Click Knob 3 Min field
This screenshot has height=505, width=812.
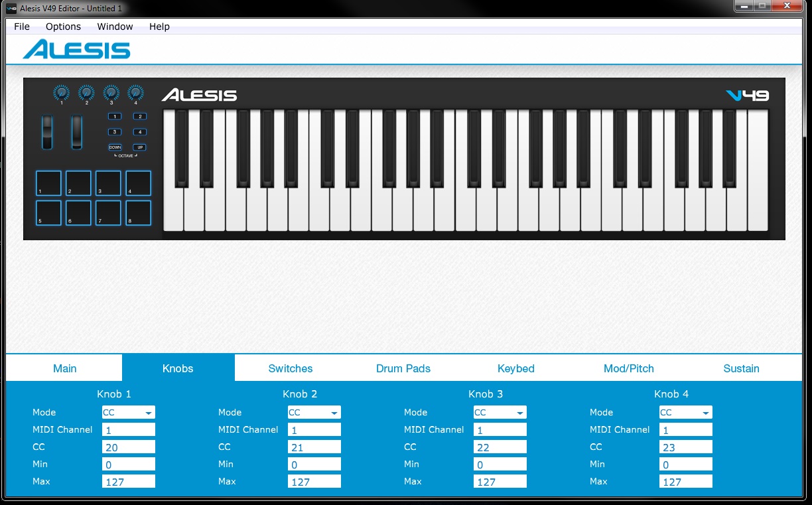point(500,465)
